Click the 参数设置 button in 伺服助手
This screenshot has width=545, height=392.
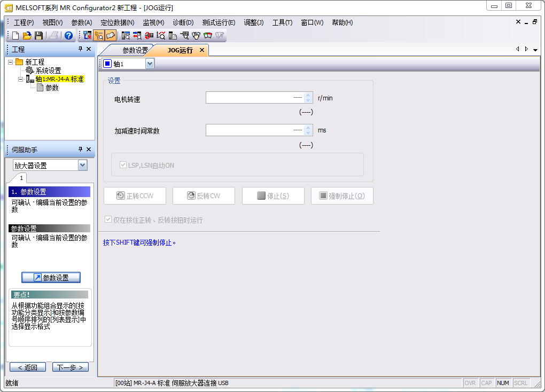tap(51, 278)
